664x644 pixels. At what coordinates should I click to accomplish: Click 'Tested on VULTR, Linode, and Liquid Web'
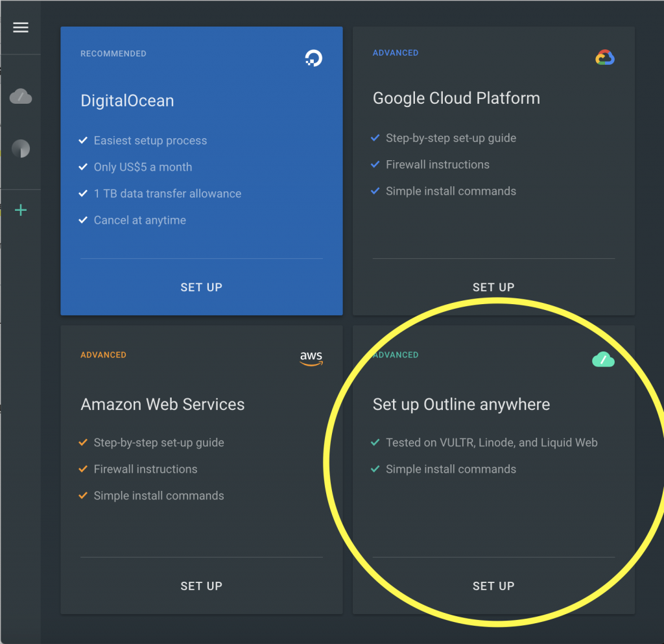[x=492, y=443]
